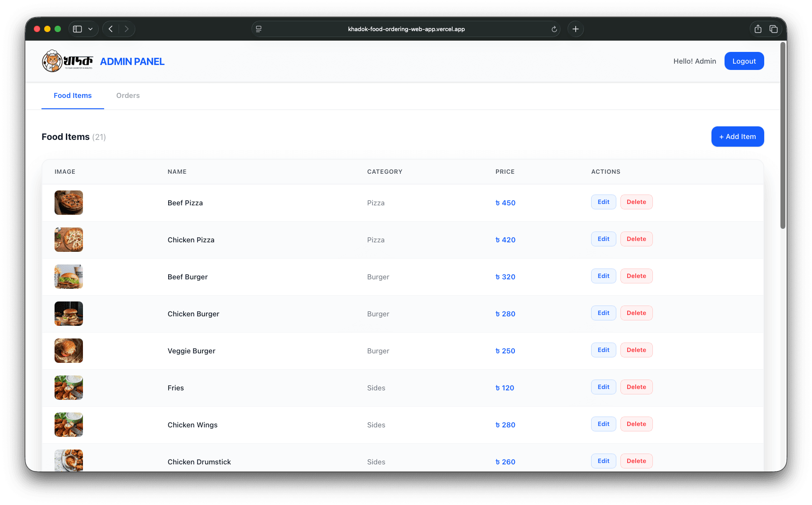Viewport: 812px width, 505px height.
Task: Delete the Fries item
Action: (x=636, y=387)
